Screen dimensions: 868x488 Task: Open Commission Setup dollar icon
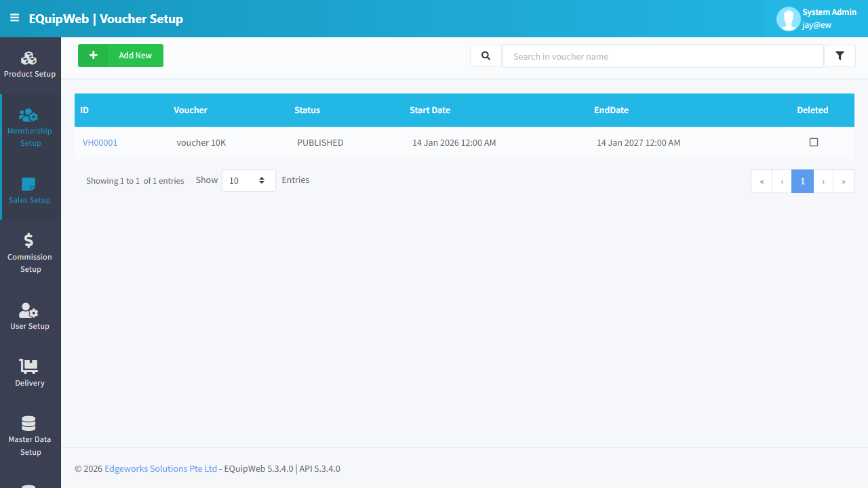pyautogui.click(x=28, y=240)
